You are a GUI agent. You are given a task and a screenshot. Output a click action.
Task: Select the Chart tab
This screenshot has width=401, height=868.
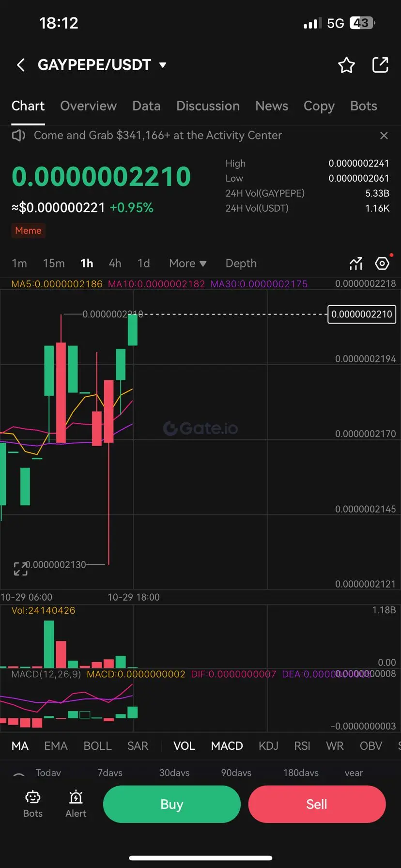[x=28, y=106]
